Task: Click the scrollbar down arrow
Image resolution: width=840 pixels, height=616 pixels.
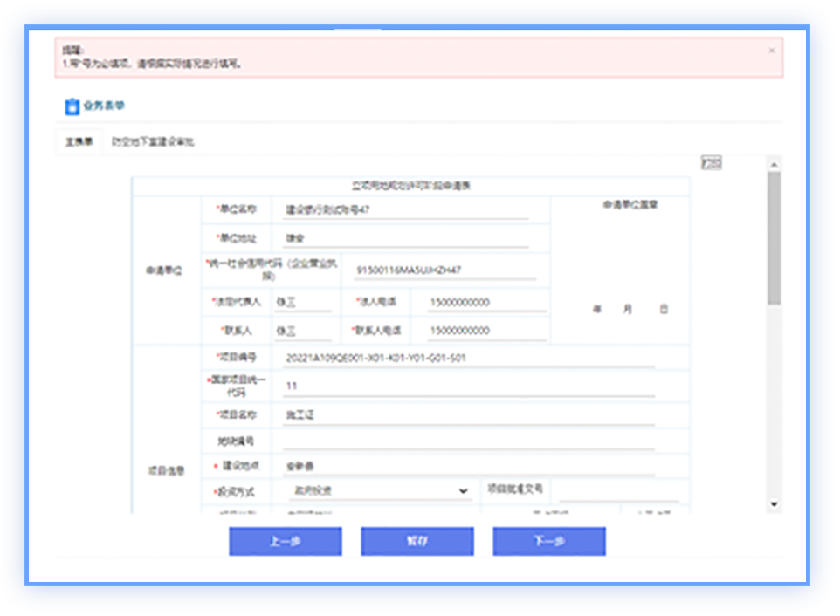Action: [x=774, y=504]
